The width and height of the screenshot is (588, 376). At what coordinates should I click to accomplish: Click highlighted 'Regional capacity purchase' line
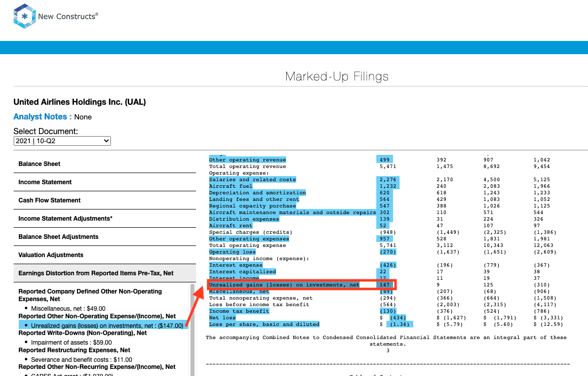[252, 206]
